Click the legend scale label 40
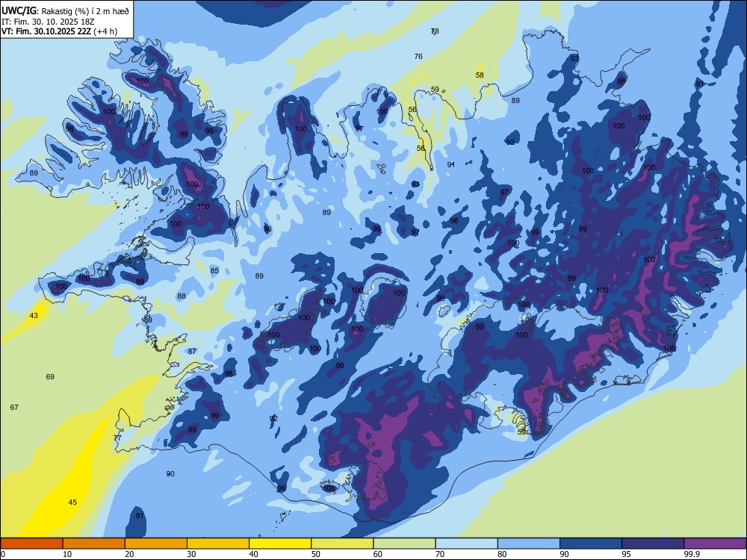 [254, 554]
